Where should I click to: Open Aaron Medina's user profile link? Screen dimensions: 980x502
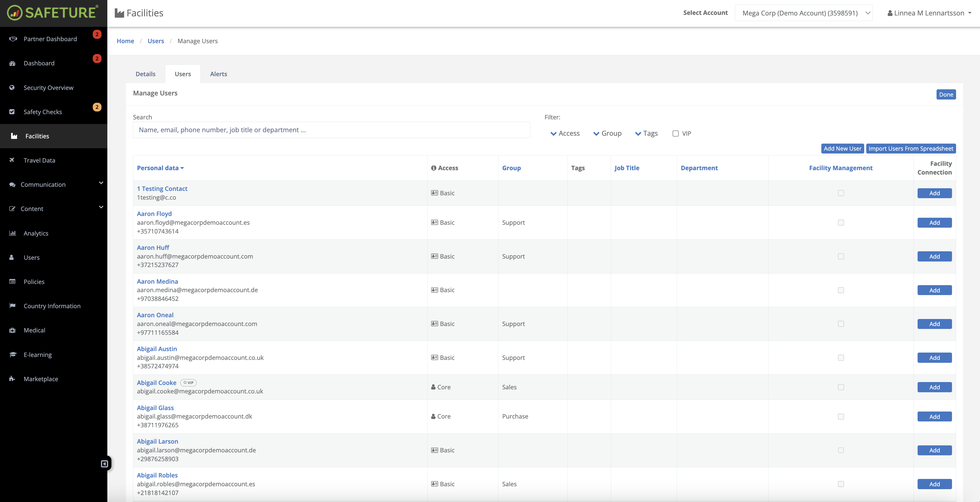pos(157,281)
